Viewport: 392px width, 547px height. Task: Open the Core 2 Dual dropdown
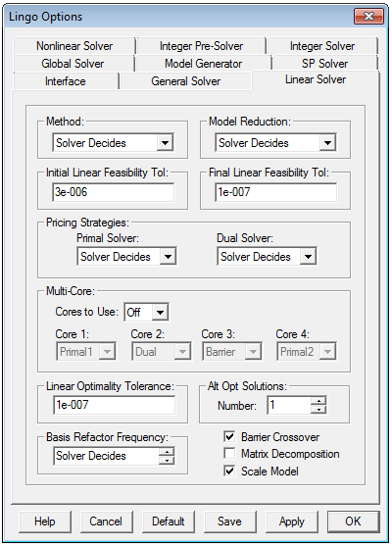182,352
